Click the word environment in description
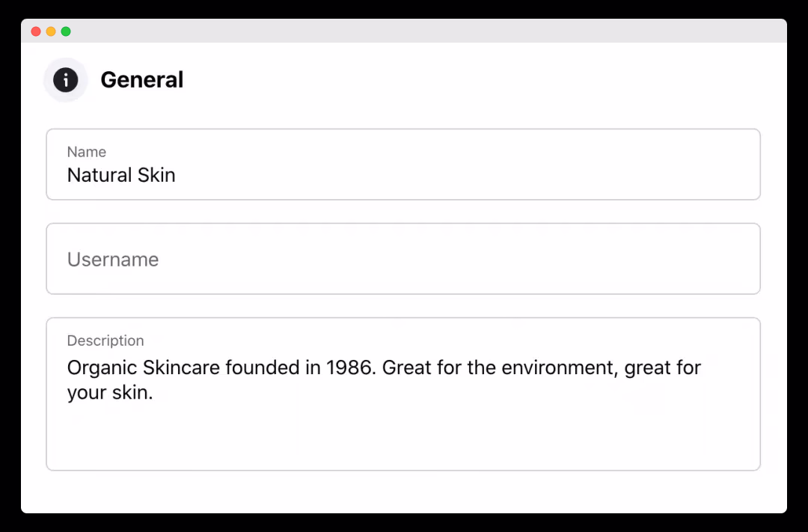The width and height of the screenshot is (808, 532). (560, 368)
